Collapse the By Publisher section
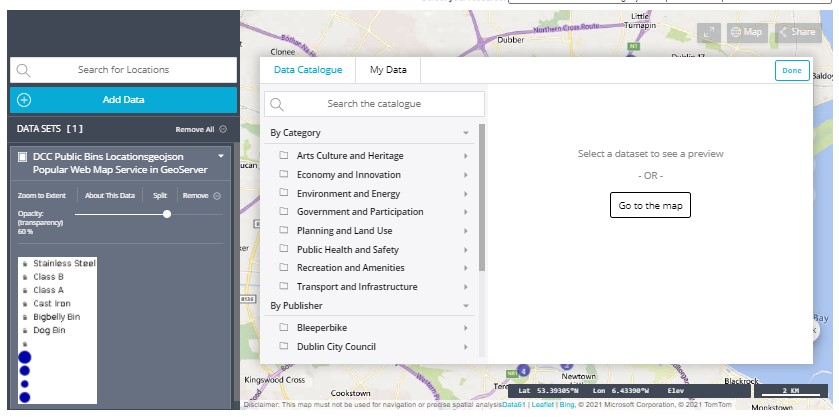The image size is (839, 417). pos(465,306)
